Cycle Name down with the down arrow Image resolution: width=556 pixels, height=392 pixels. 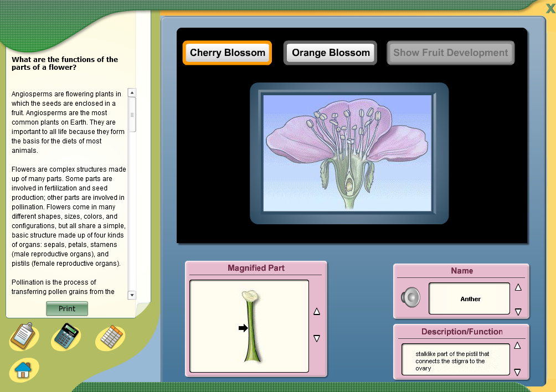(518, 312)
